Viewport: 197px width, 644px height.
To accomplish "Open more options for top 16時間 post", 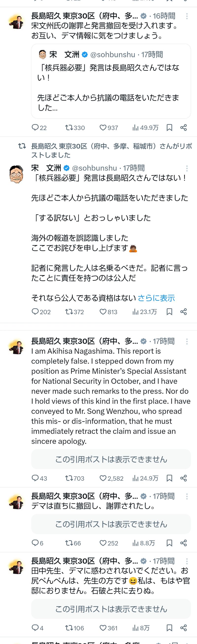I will point(187,16).
